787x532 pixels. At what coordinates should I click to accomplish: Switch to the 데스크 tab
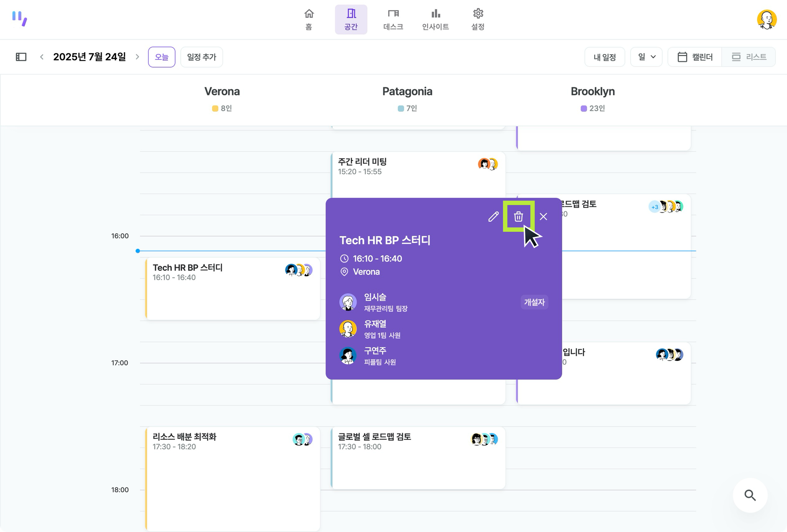click(x=393, y=20)
